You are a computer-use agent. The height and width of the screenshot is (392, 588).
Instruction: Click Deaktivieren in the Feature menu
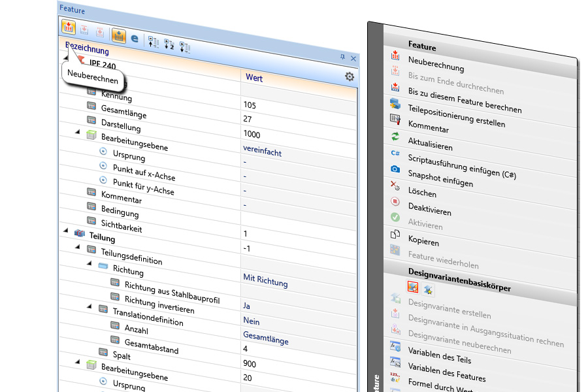coord(429,210)
